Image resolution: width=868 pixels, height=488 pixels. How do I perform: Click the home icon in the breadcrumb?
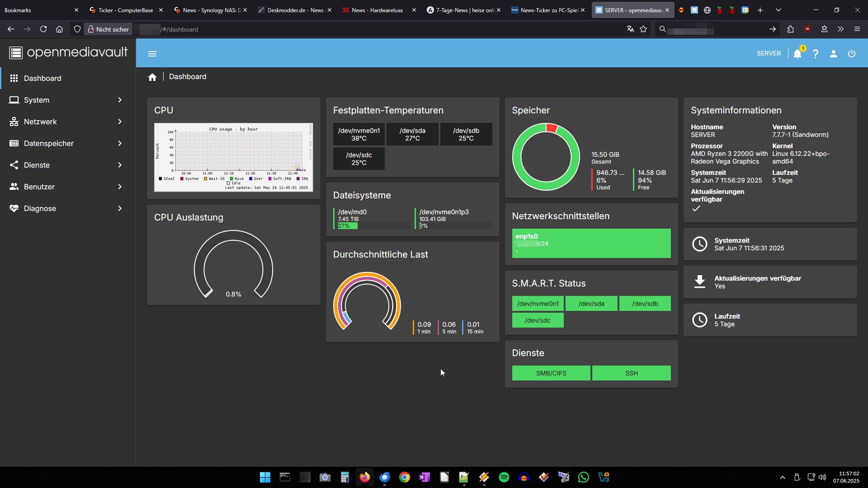pos(152,77)
